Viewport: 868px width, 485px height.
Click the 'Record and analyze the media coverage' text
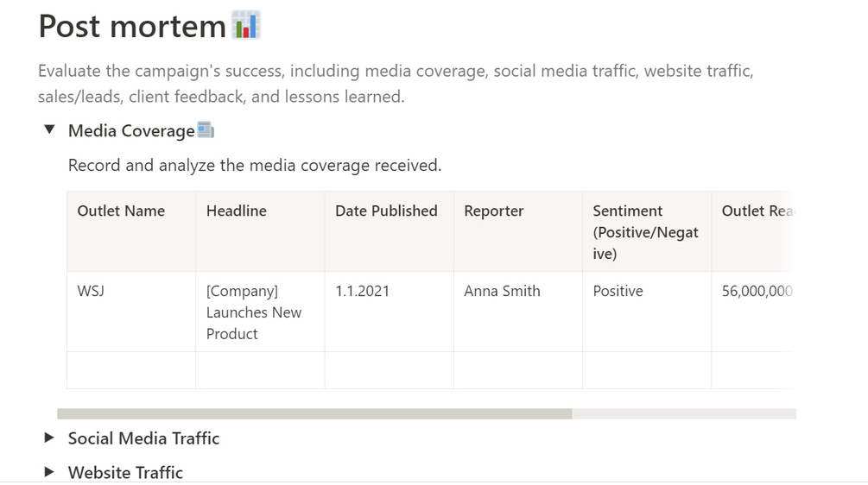[x=255, y=165]
